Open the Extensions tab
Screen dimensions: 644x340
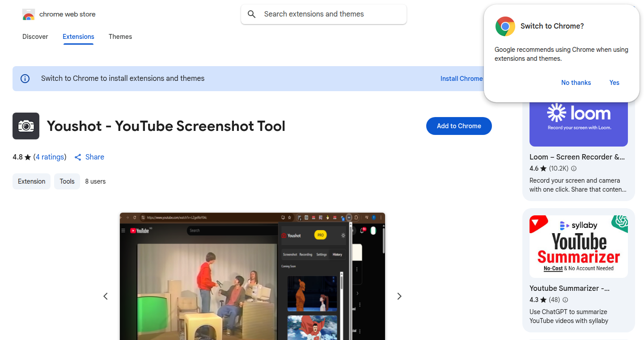78,37
